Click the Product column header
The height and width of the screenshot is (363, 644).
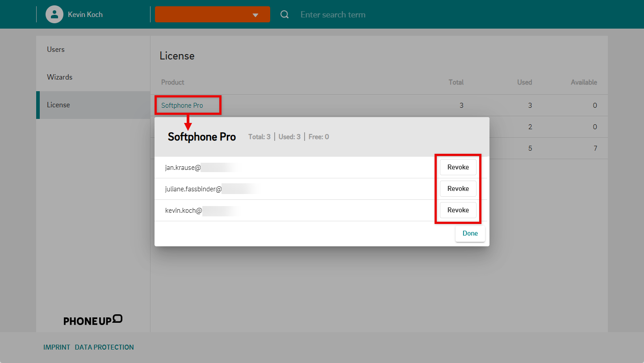tap(173, 82)
